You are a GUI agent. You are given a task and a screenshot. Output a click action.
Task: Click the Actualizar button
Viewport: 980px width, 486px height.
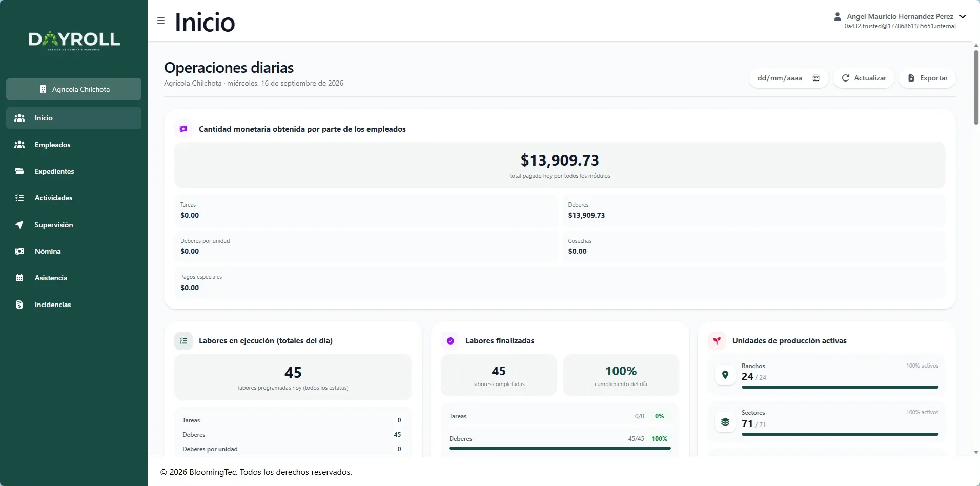(864, 78)
